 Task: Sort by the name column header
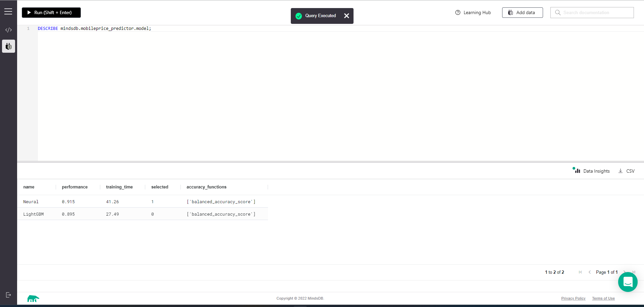[x=29, y=187]
